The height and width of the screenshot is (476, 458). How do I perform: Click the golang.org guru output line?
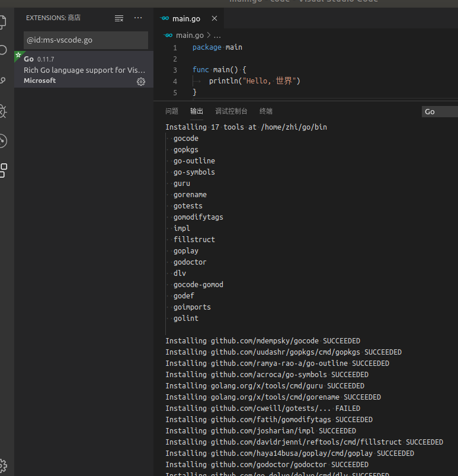click(265, 386)
